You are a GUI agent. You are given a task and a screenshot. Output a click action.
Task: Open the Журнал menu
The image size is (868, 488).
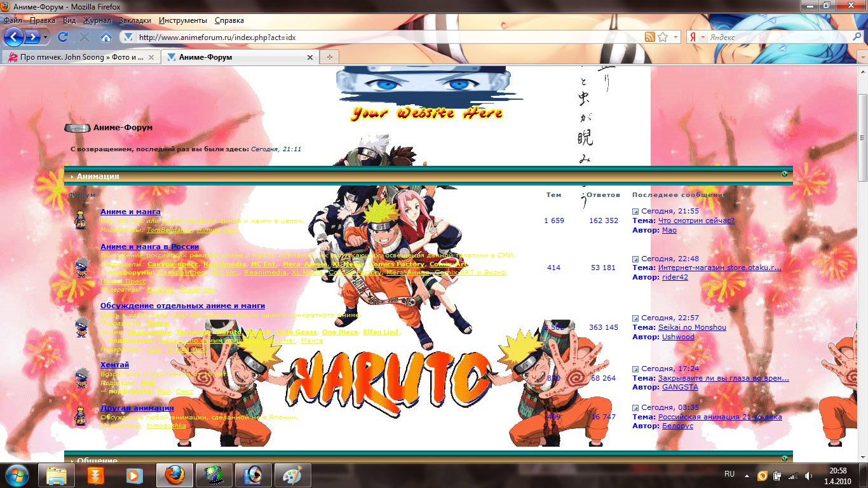[97, 20]
